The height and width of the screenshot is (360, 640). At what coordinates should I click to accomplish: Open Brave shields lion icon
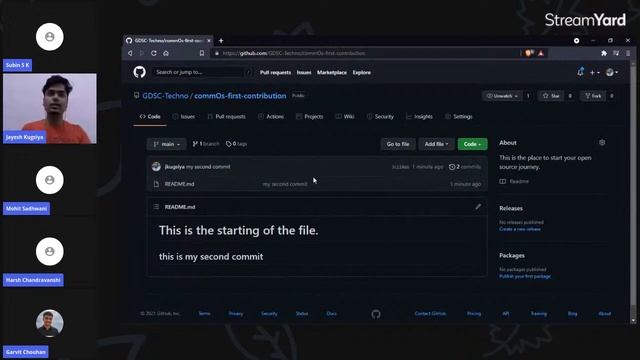529,53
